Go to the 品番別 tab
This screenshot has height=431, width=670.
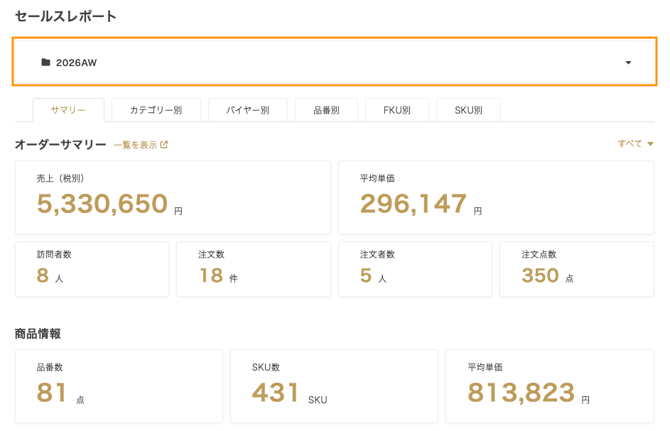coord(326,110)
